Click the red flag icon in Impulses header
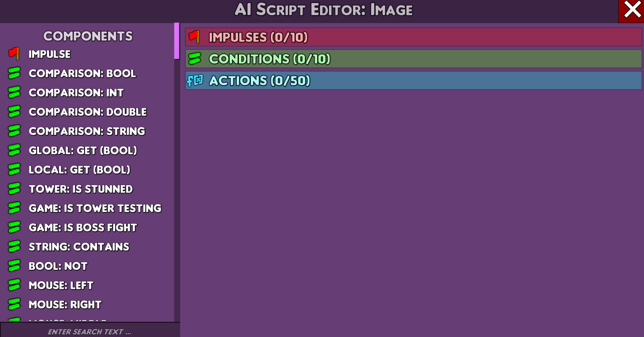The image size is (644, 337). pyautogui.click(x=194, y=37)
